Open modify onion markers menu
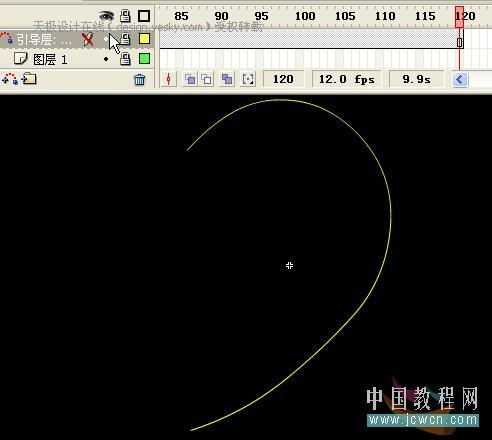This screenshot has height=440, width=492. coord(248,79)
